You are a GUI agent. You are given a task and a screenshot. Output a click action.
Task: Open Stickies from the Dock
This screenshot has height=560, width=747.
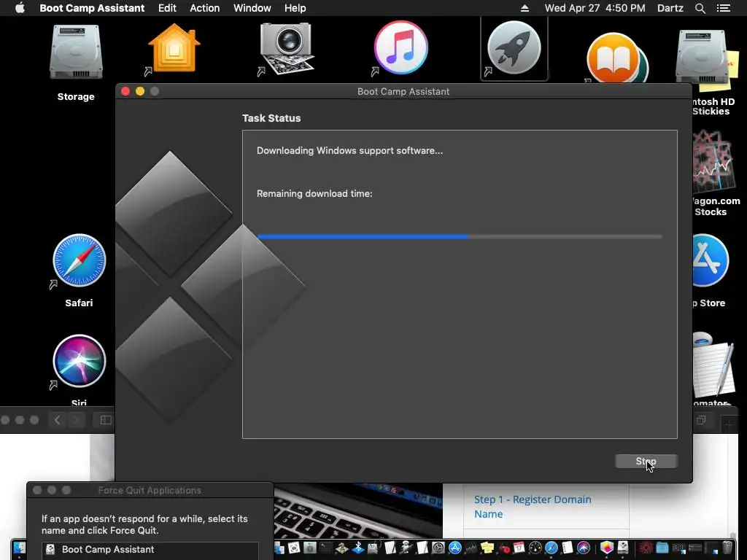pos(487,548)
